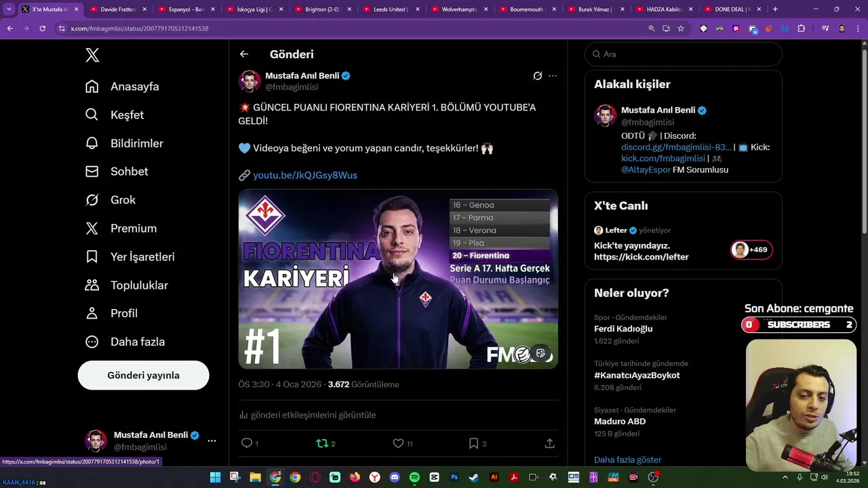
Task: Open Sohbet messages
Action: click(x=117, y=171)
